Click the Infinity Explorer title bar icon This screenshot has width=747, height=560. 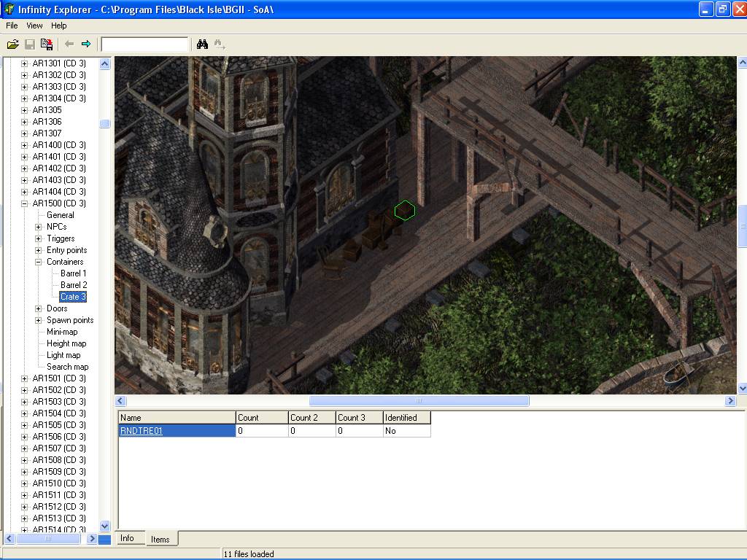tap(9, 9)
